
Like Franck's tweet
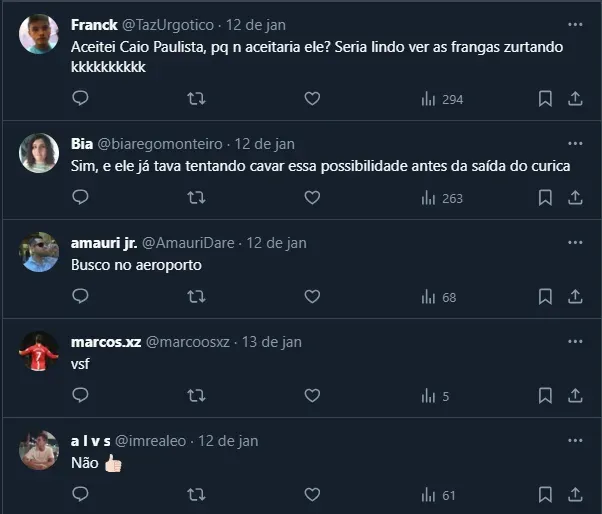pyautogui.click(x=312, y=98)
